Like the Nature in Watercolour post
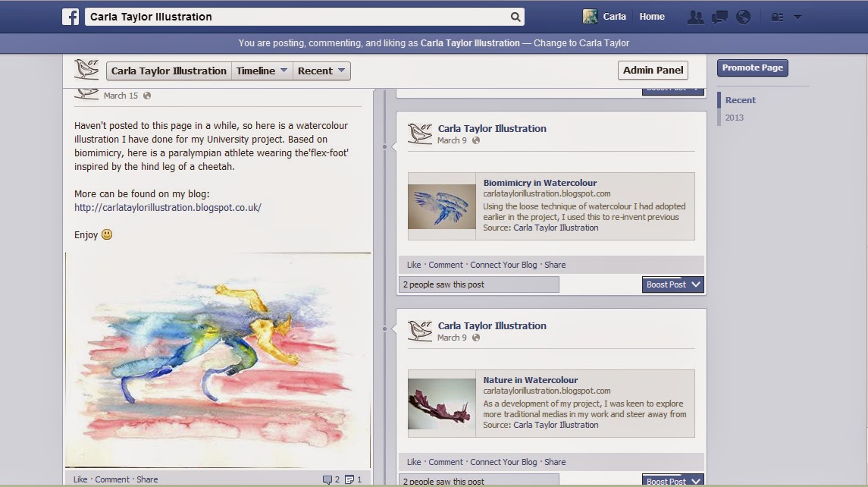The height and width of the screenshot is (487, 868). [413, 462]
